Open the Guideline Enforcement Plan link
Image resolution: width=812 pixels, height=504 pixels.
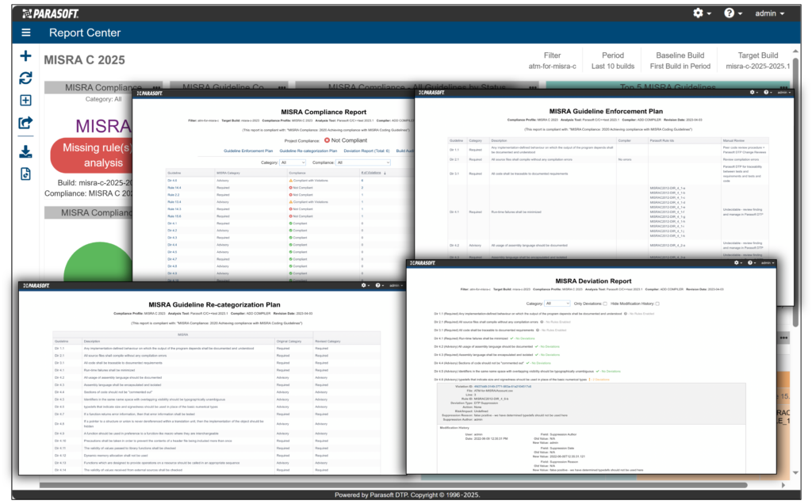pos(248,151)
